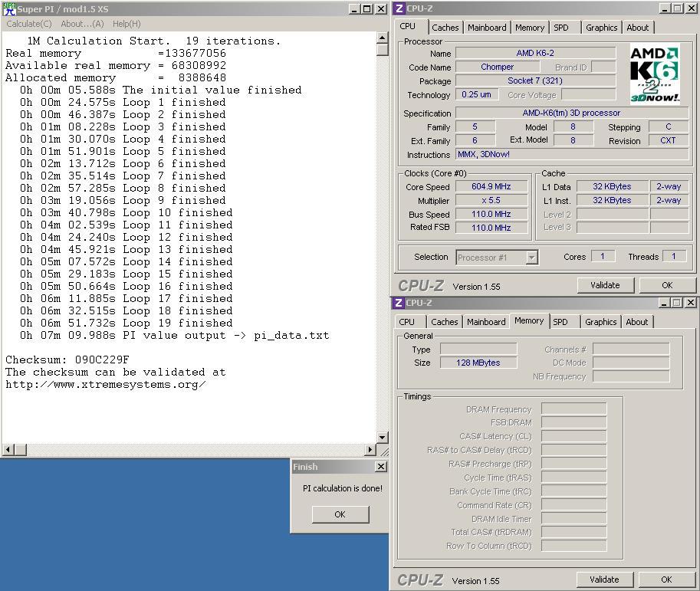The image size is (700, 591).
Task: Click the Revision value CXT
Action: tap(668, 140)
